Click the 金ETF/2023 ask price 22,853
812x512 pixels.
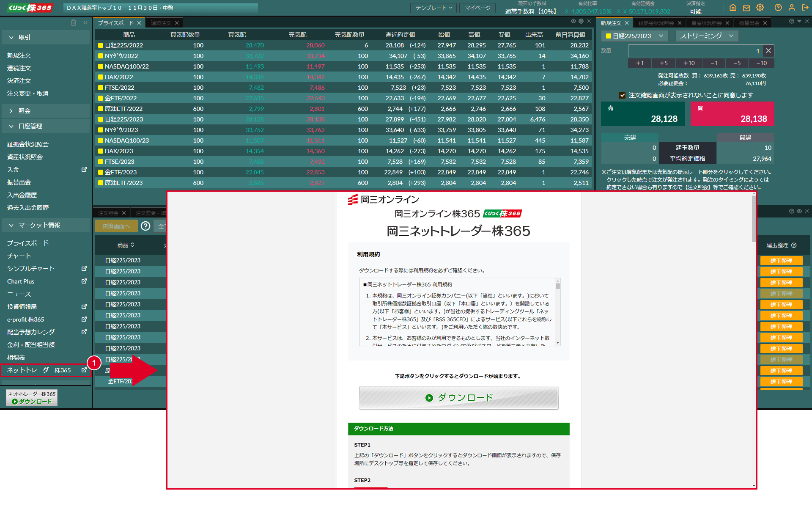click(x=315, y=172)
